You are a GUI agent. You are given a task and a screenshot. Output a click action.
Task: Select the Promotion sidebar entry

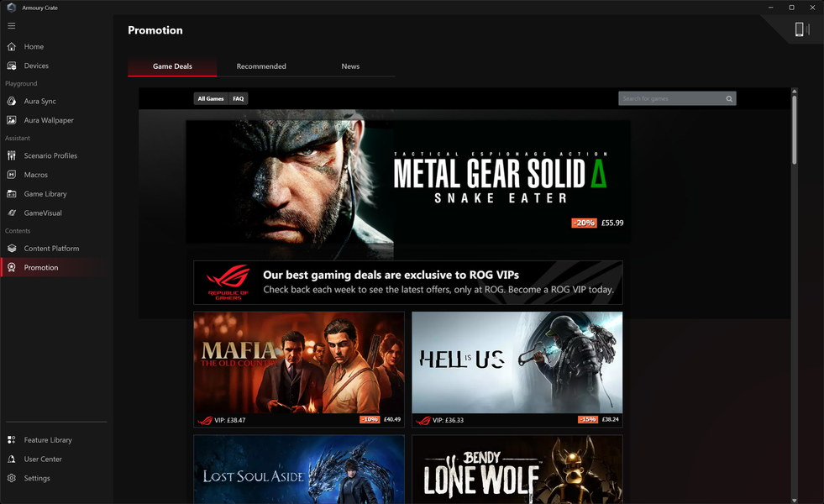point(57,267)
